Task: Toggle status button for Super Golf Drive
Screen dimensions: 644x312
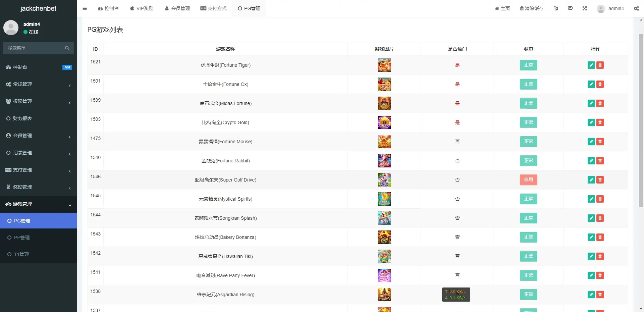Action: point(528,180)
